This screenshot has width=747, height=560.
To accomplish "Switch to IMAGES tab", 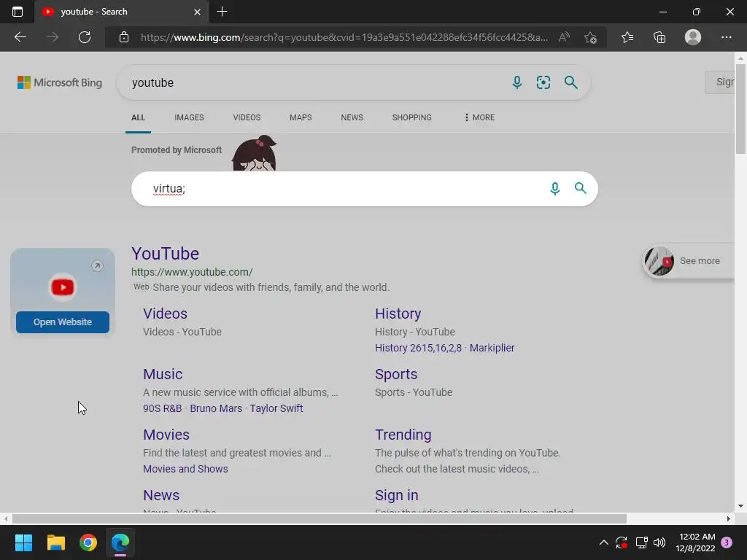I will point(189,117).
